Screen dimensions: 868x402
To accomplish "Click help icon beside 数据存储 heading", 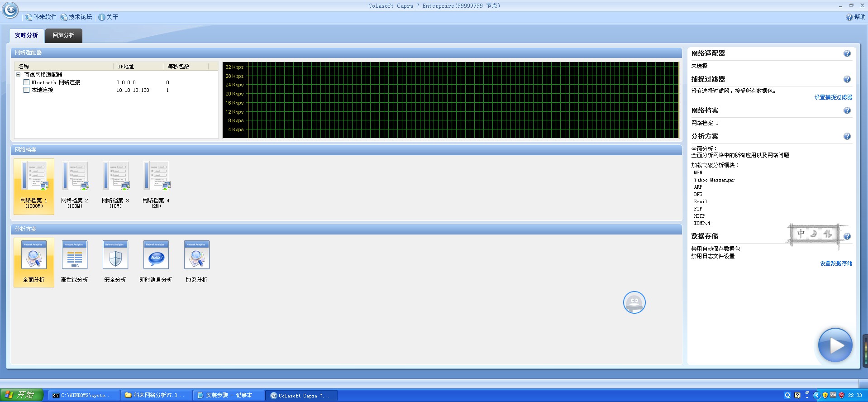I will [x=847, y=236].
